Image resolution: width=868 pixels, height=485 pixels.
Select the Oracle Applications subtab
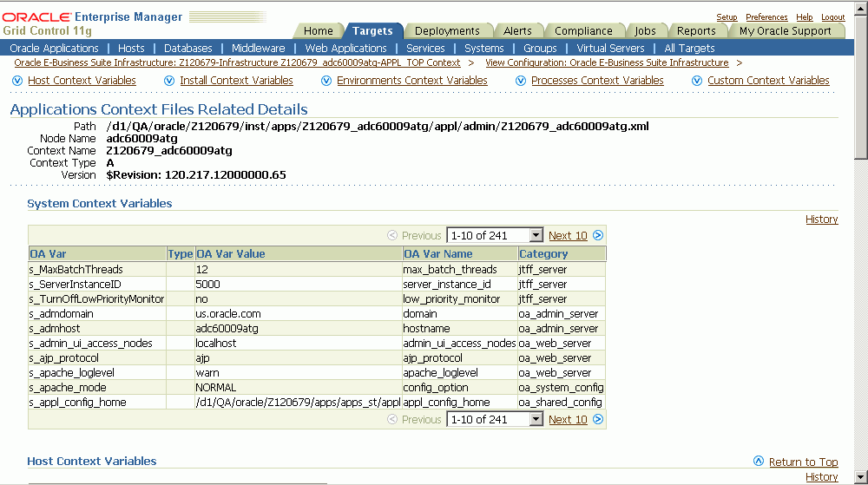click(x=54, y=48)
